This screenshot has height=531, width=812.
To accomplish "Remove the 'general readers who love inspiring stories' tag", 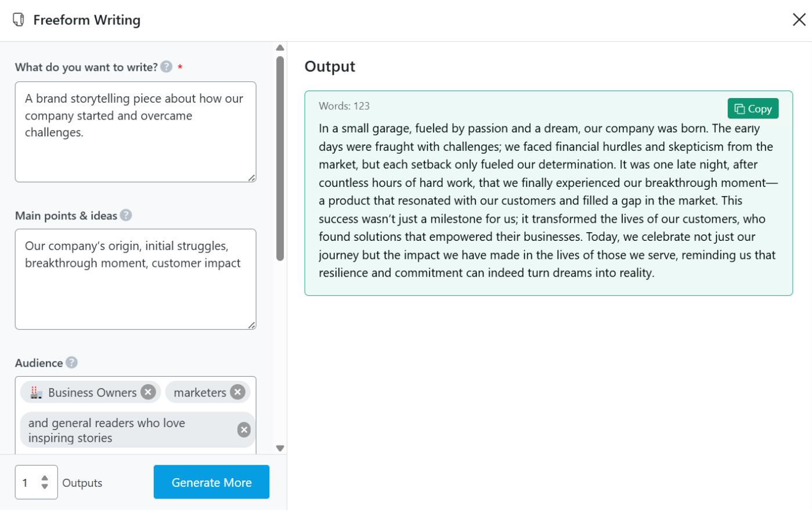I will [x=244, y=429].
